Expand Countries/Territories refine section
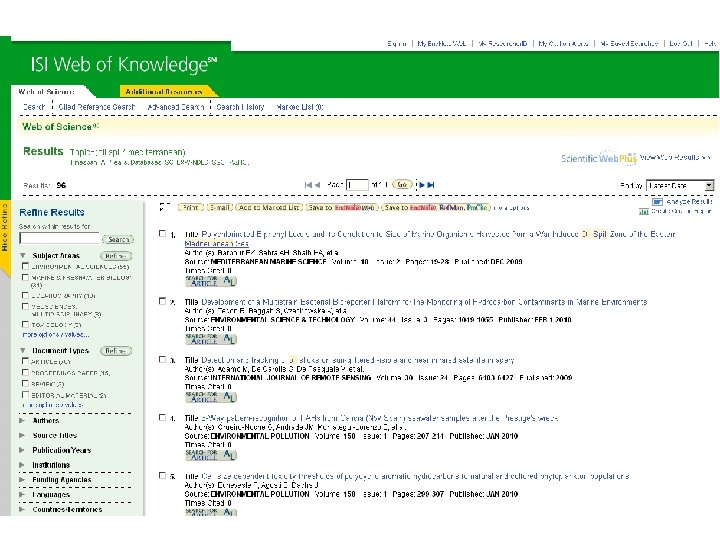 pyautogui.click(x=22, y=509)
